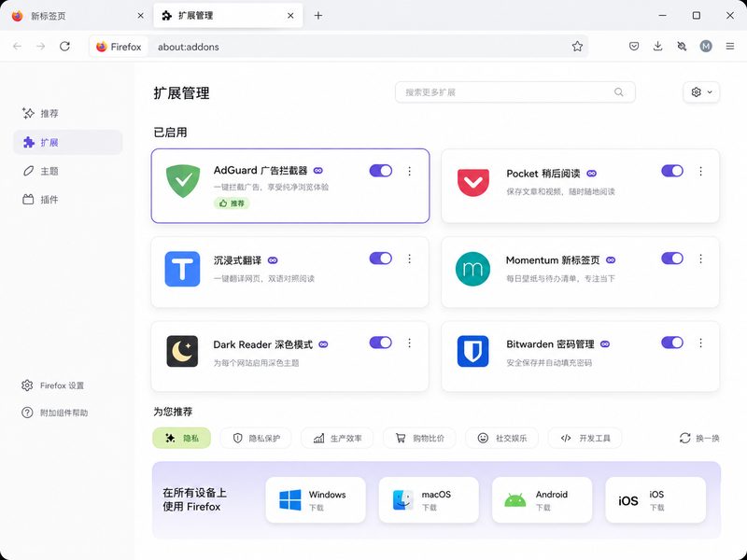The height and width of the screenshot is (560, 747).
Task: Download Firefox for macOS
Action: click(429, 500)
